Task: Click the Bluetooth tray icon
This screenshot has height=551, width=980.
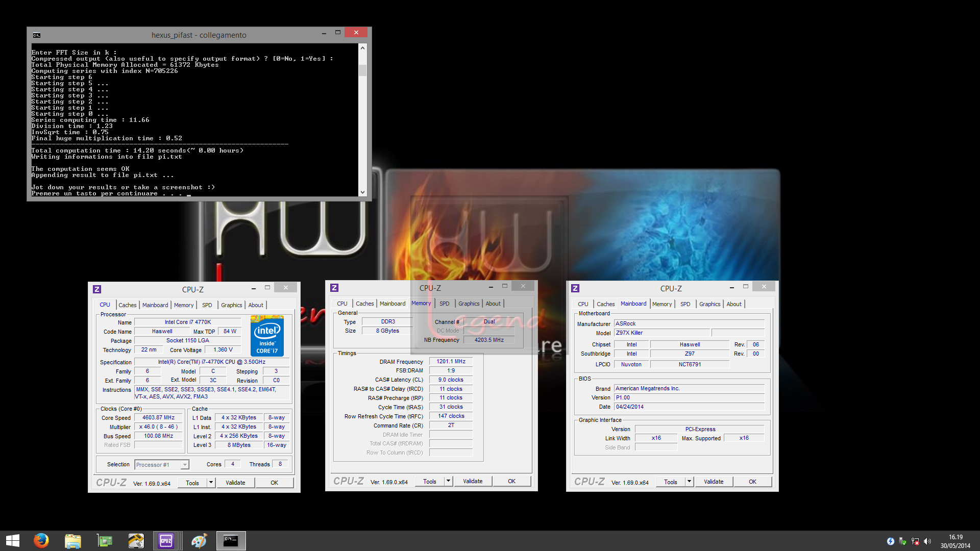Action: [x=891, y=541]
